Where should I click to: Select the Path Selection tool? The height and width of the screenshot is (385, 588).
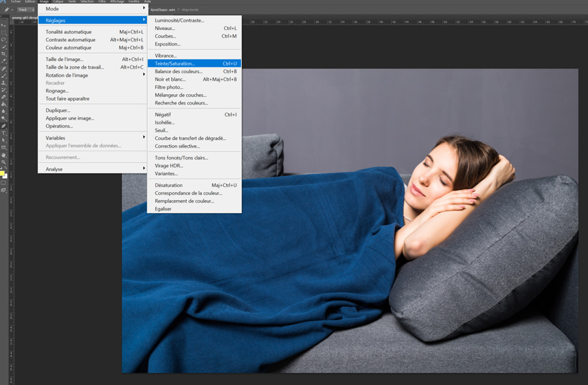[4, 141]
